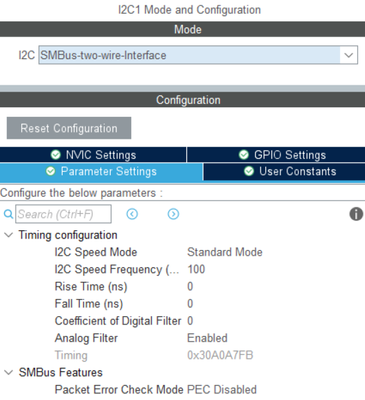The image size is (365, 400).
Task: Open the I2C mode dropdown
Action: coord(198,55)
